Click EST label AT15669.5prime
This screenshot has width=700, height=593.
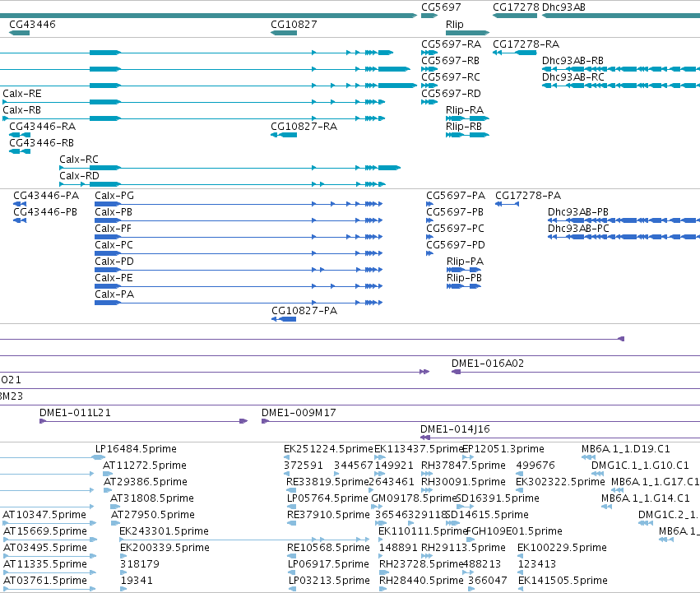pyautogui.click(x=45, y=532)
